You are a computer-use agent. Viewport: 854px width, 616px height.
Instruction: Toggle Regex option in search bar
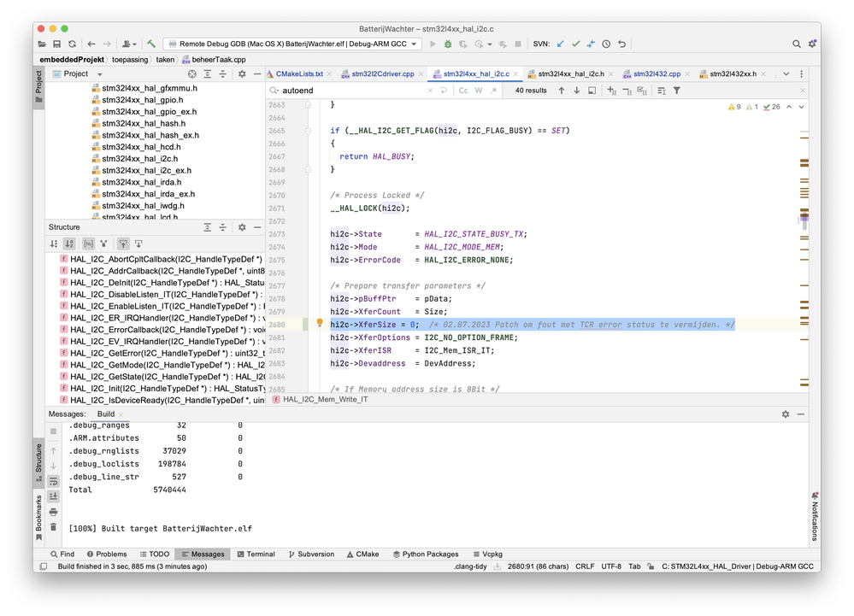coord(493,91)
